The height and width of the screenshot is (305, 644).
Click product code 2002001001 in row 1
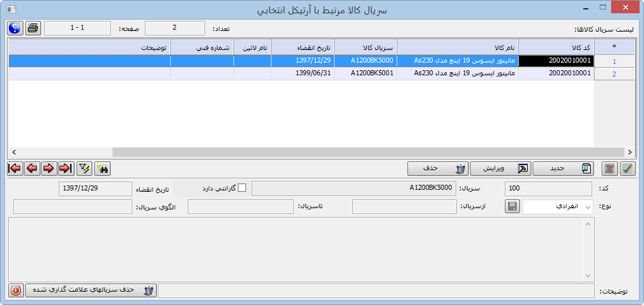coord(557,61)
